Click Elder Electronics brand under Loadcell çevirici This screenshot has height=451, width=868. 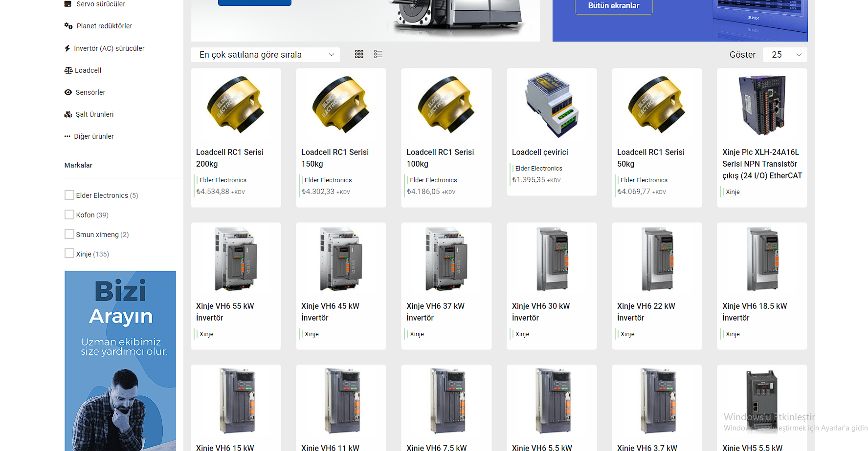[539, 169]
